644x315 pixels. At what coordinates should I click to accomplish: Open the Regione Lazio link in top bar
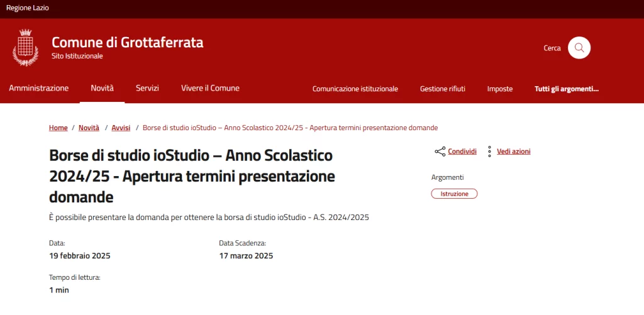[x=28, y=8]
